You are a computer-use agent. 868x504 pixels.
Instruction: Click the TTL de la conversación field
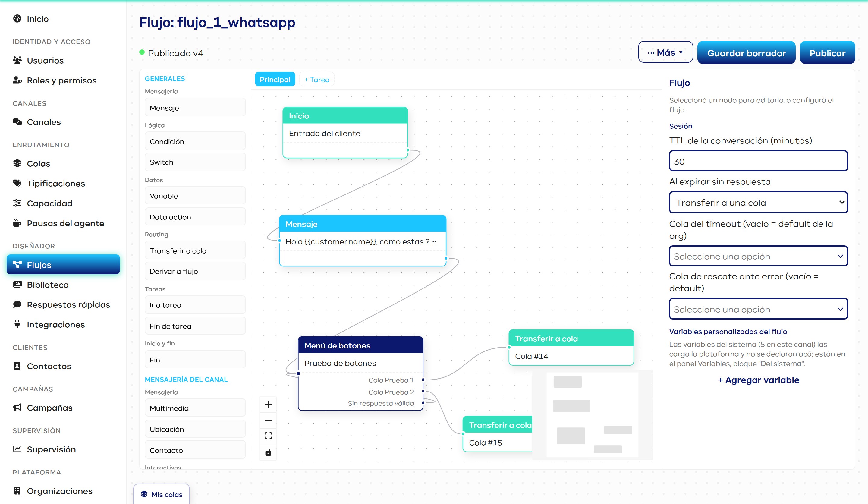click(x=758, y=161)
